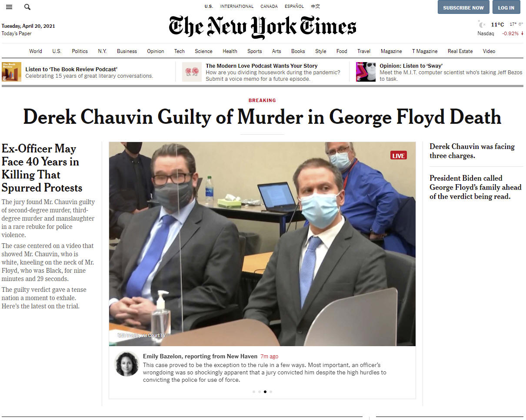Click the weather moon icon
This screenshot has height=420, width=526.
[481, 24]
